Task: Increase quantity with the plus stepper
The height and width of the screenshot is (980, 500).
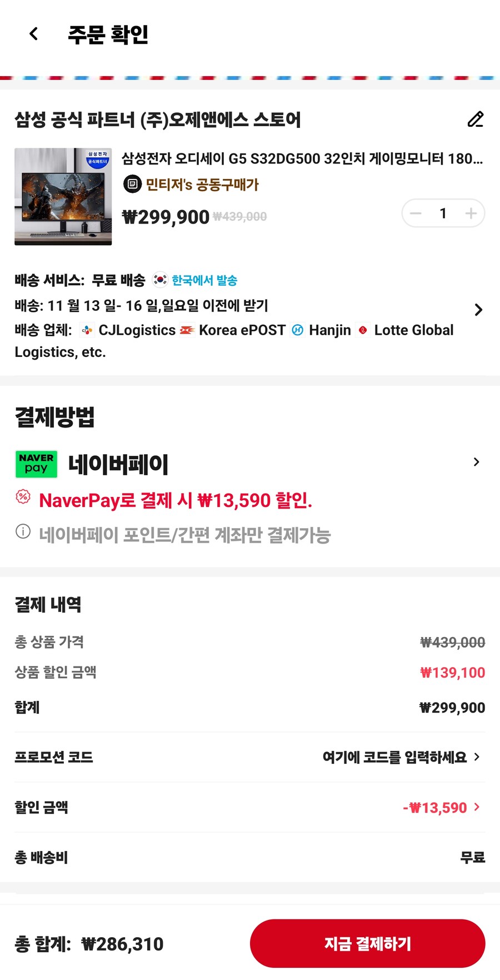Action: point(471,213)
